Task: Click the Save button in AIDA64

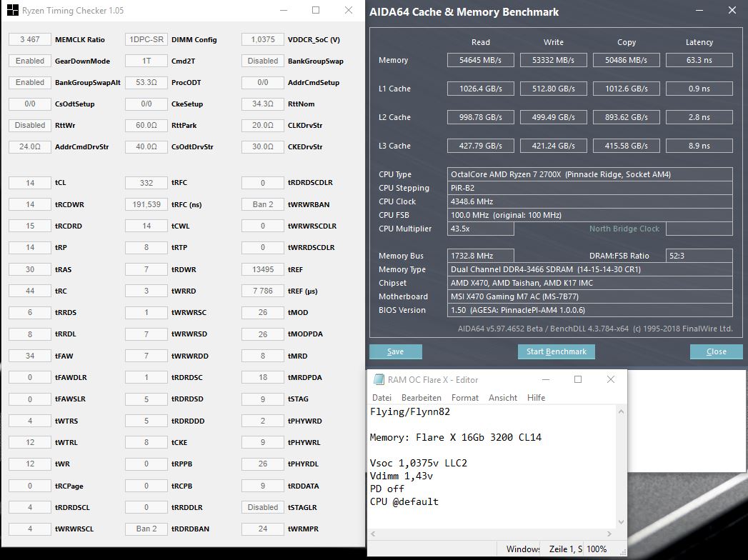Action: (x=396, y=351)
